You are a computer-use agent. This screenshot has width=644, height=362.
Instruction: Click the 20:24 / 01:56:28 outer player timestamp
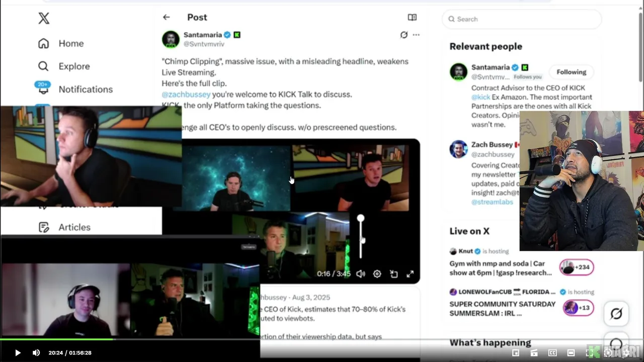(70, 353)
